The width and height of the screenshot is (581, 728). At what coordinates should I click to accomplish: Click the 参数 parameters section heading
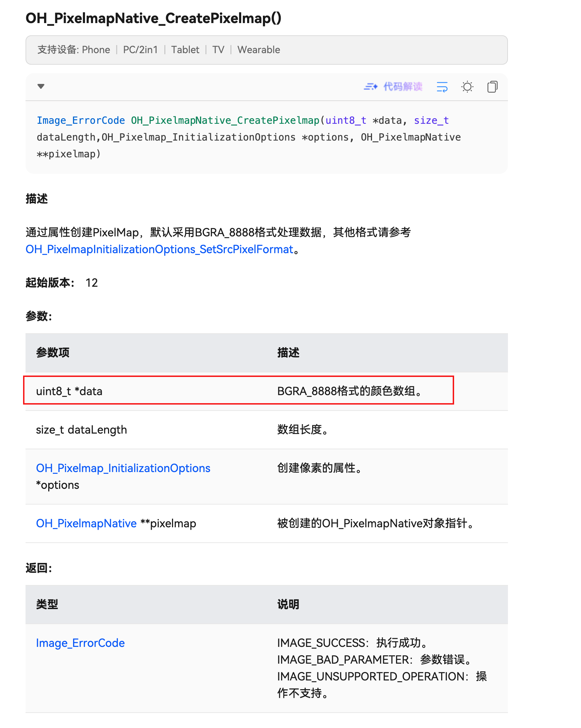[x=38, y=316]
